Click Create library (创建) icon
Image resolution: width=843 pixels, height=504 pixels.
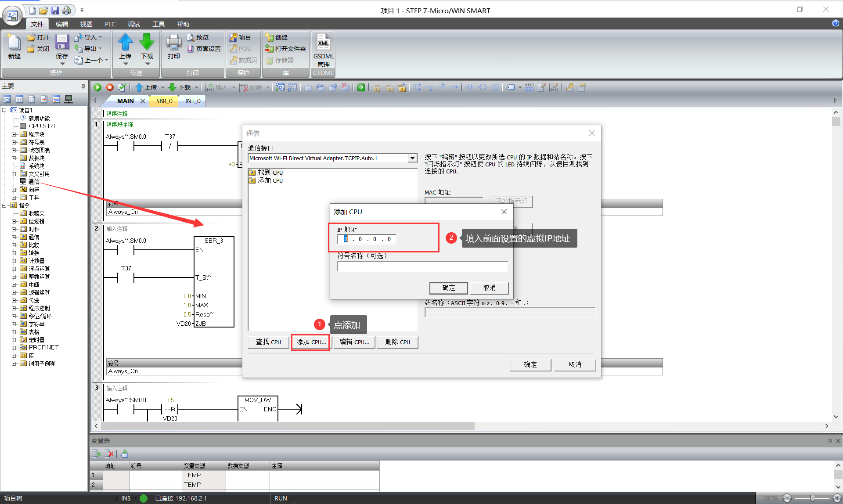277,37
